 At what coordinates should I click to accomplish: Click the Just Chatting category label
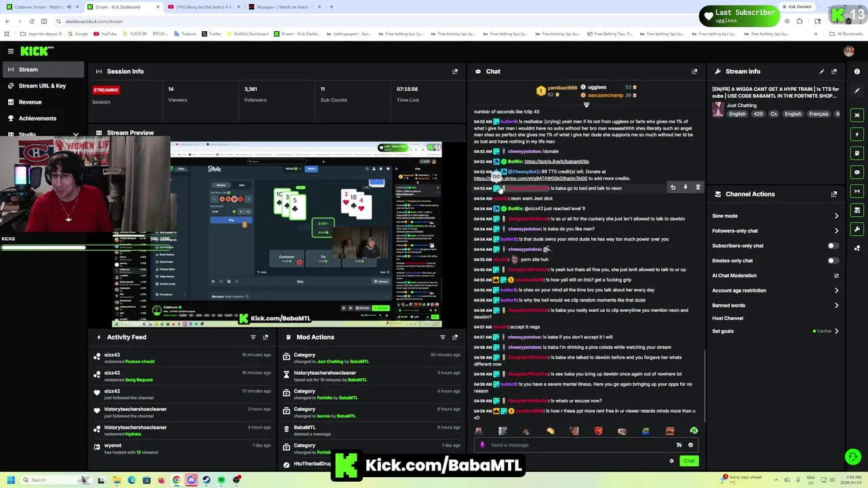(x=741, y=106)
